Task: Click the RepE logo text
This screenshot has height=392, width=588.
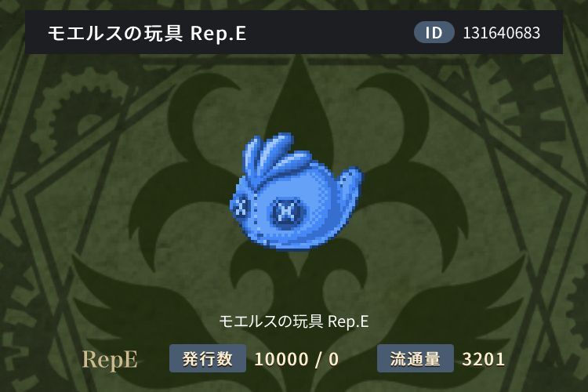Action: [x=110, y=359]
